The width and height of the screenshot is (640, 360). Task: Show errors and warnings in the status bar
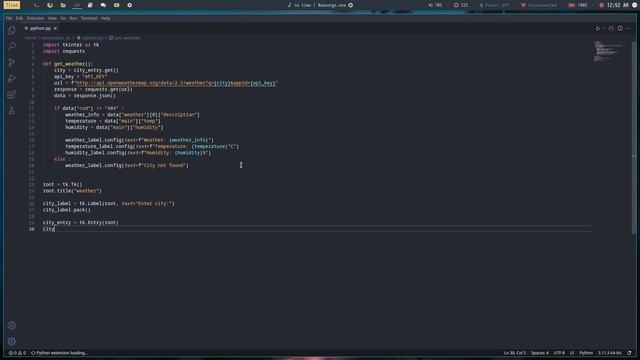click(17, 353)
